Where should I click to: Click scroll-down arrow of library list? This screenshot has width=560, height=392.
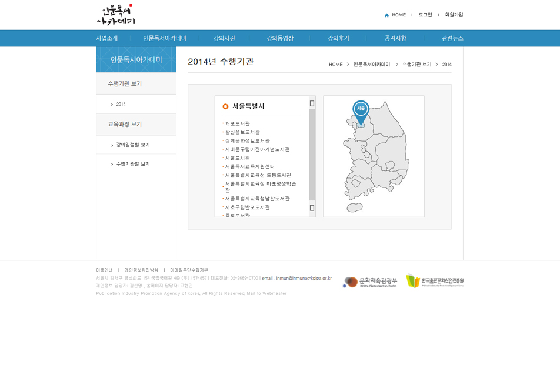pyautogui.click(x=312, y=208)
